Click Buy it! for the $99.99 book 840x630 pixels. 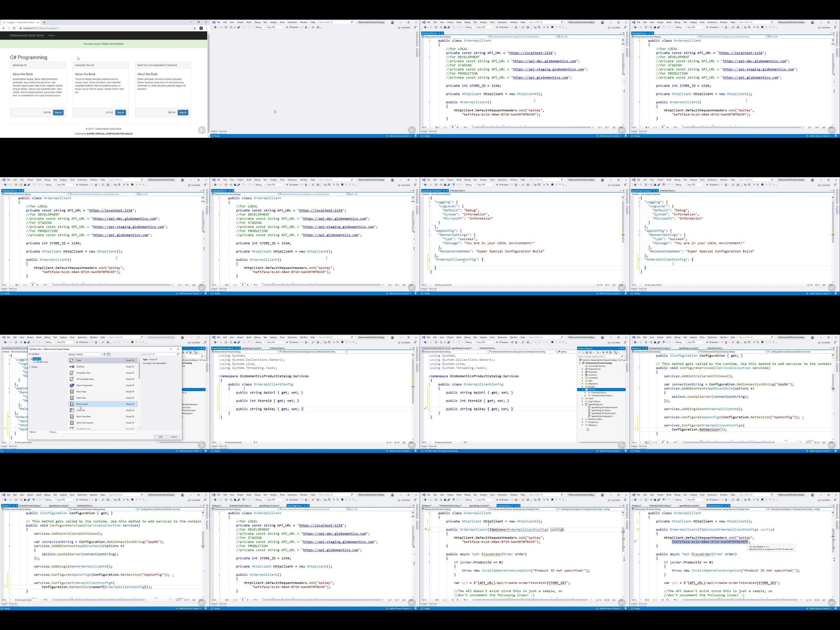pyautogui.click(x=183, y=112)
